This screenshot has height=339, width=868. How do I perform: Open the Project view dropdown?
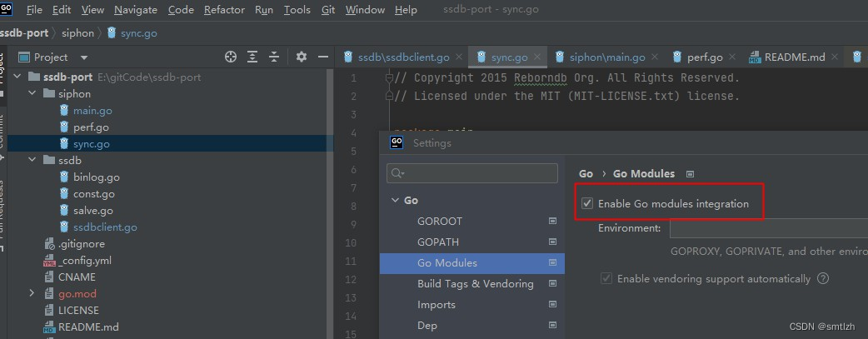click(84, 57)
